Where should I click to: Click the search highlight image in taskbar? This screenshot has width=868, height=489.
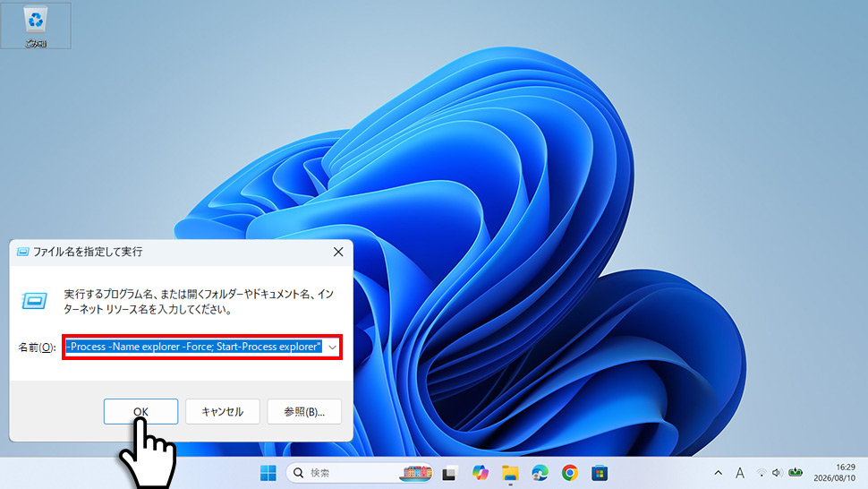pos(417,473)
